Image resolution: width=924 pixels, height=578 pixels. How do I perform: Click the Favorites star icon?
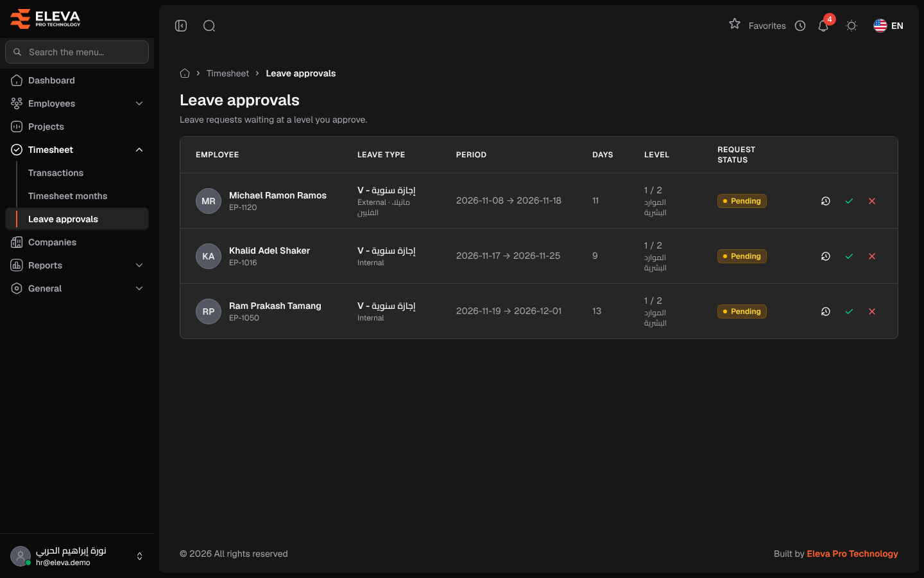click(x=735, y=24)
